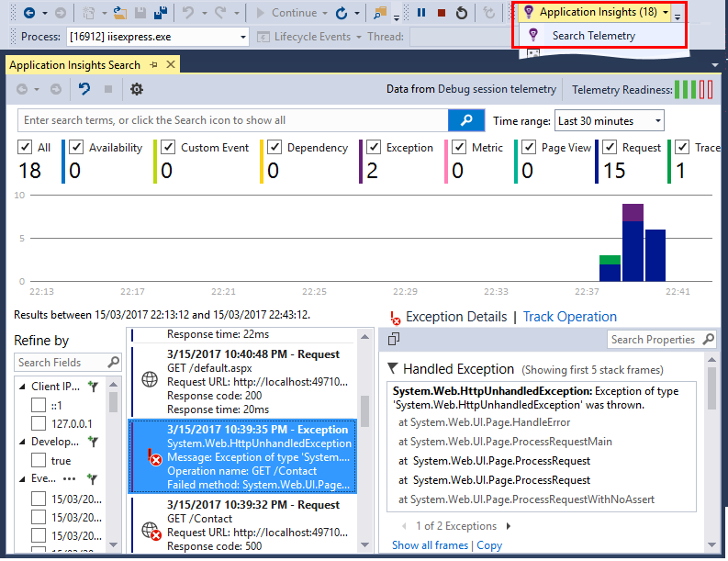Select the 10:39:35 PM Exception result
This screenshot has width=728, height=561.
pyautogui.click(x=242, y=456)
